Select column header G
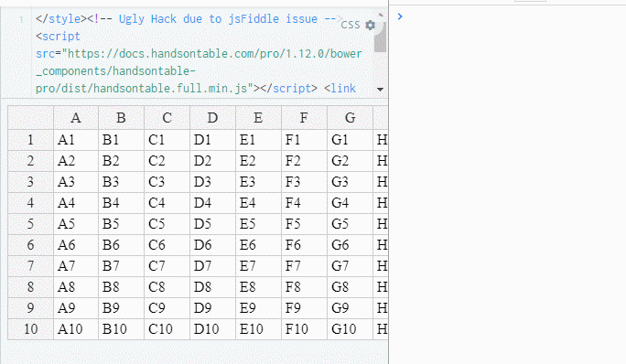Image resolution: width=626 pixels, height=364 pixels. pos(350,118)
